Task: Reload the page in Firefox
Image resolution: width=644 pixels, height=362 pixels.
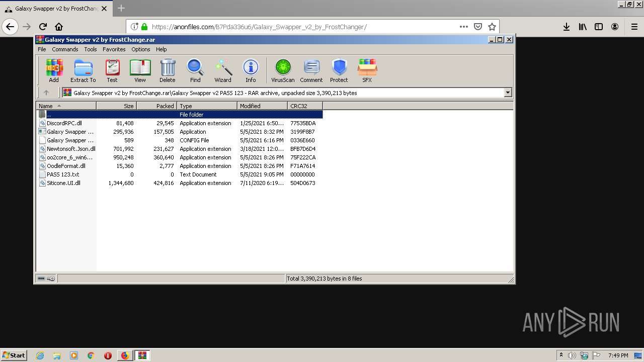Action: (x=43, y=27)
